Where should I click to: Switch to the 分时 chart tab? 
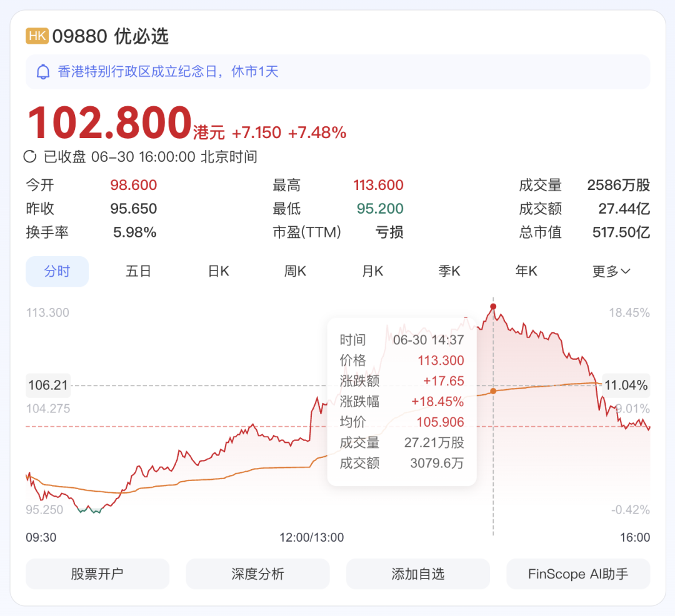(x=57, y=271)
